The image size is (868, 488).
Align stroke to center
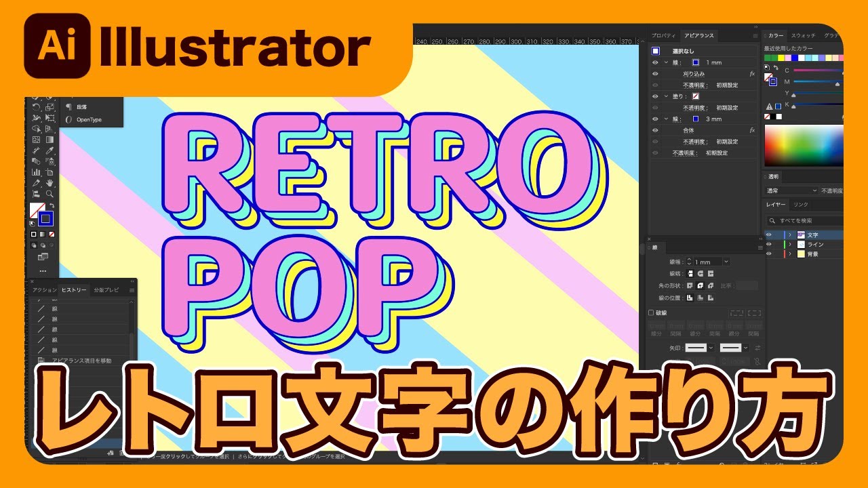point(690,298)
